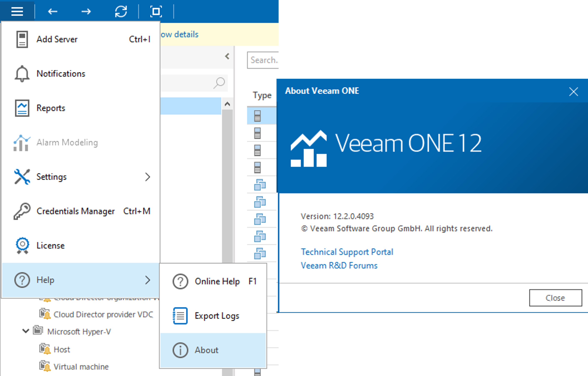Image resolution: width=588 pixels, height=376 pixels.
Task: Click the scrollbar up arrow
Action: (x=227, y=104)
